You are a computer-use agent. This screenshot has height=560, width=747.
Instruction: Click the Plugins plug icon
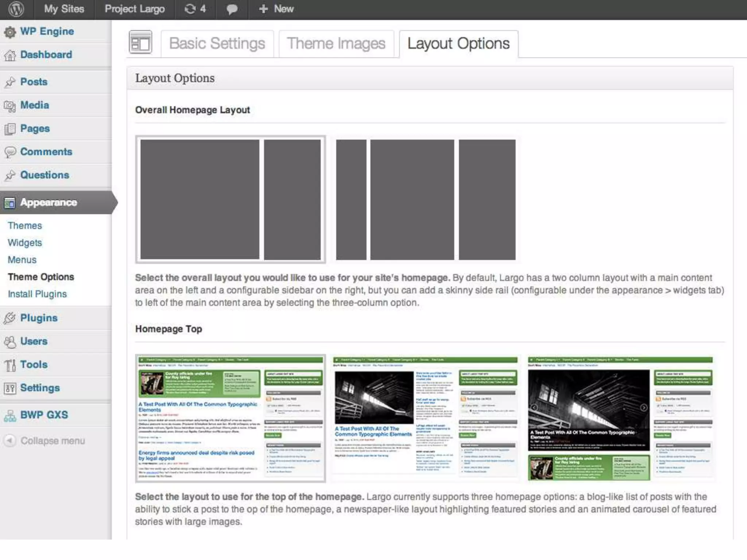pos(10,318)
